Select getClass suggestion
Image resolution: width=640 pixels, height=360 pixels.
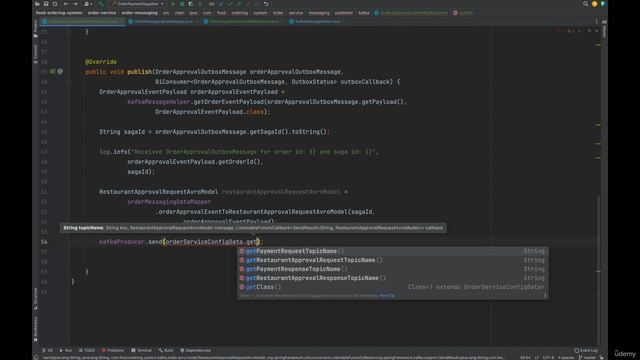click(x=393, y=287)
